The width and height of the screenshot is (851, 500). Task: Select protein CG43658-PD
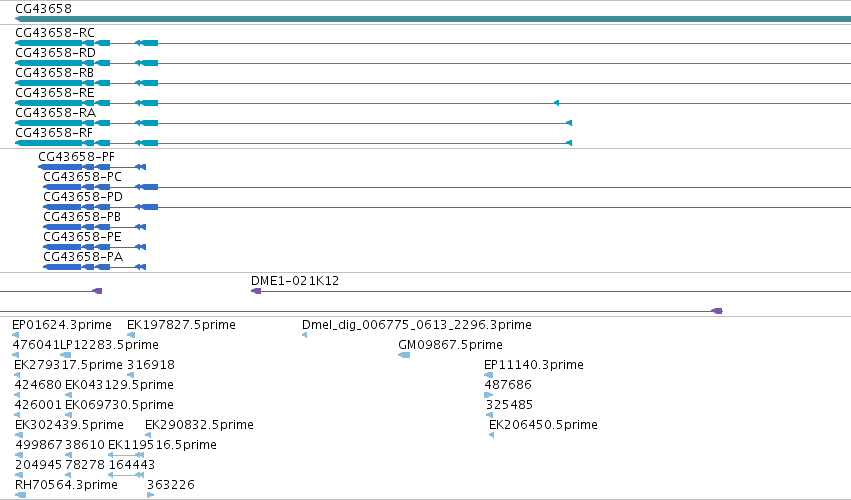coord(83,197)
